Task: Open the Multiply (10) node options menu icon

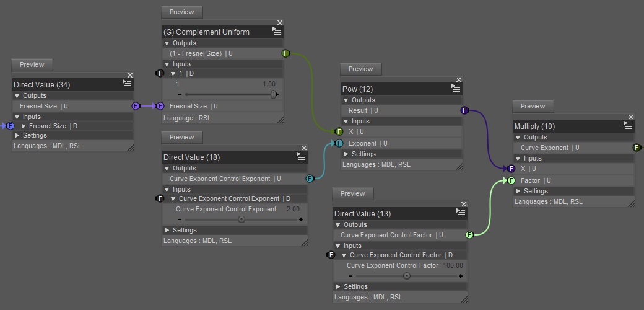Action: [627, 126]
